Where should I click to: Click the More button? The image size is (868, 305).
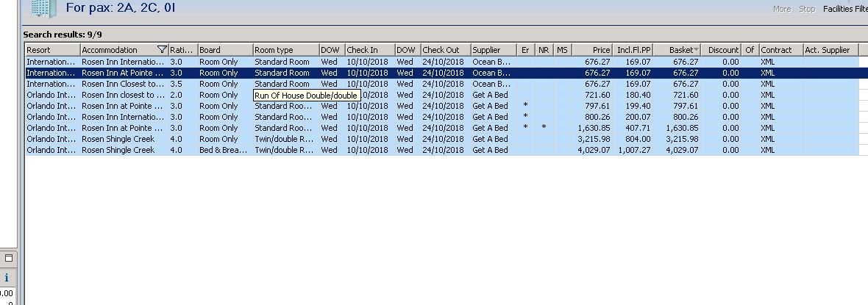[782, 9]
